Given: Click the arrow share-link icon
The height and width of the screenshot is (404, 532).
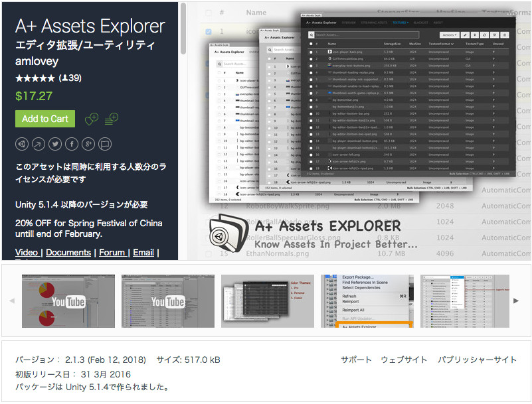Looking at the screenshot, I should 39,144.
